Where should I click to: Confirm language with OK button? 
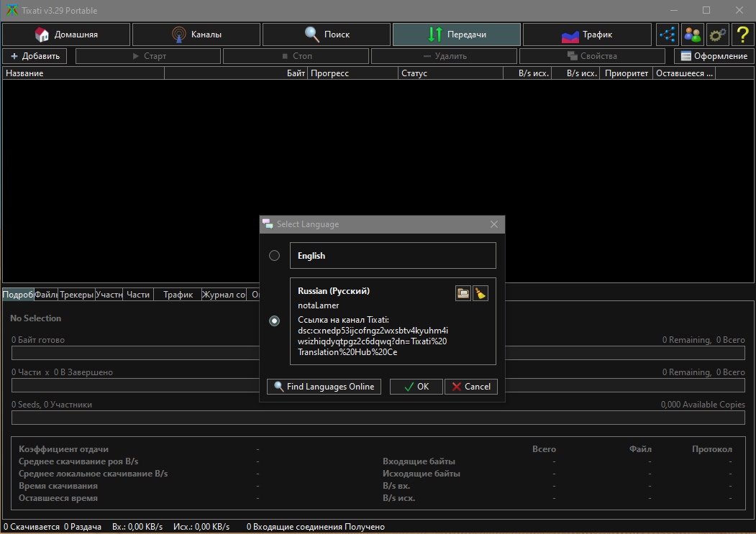(x=416, y=387)
